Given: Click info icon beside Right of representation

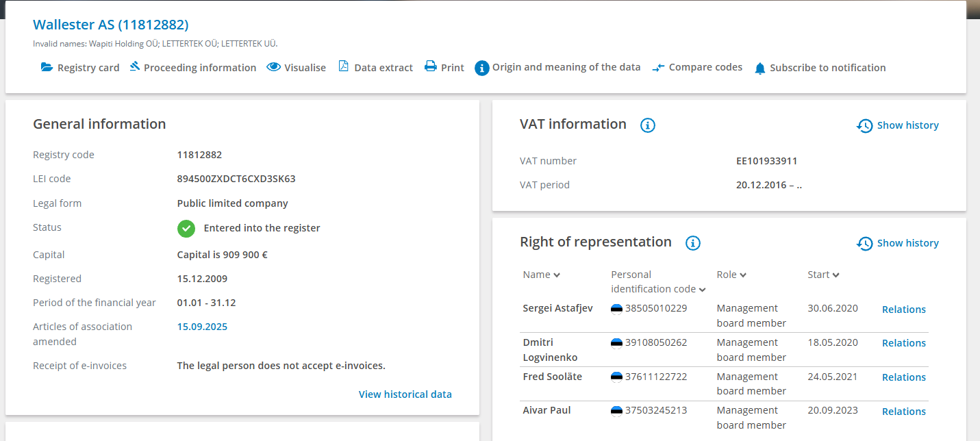Looking at the screenshot, I should point(693,243).
